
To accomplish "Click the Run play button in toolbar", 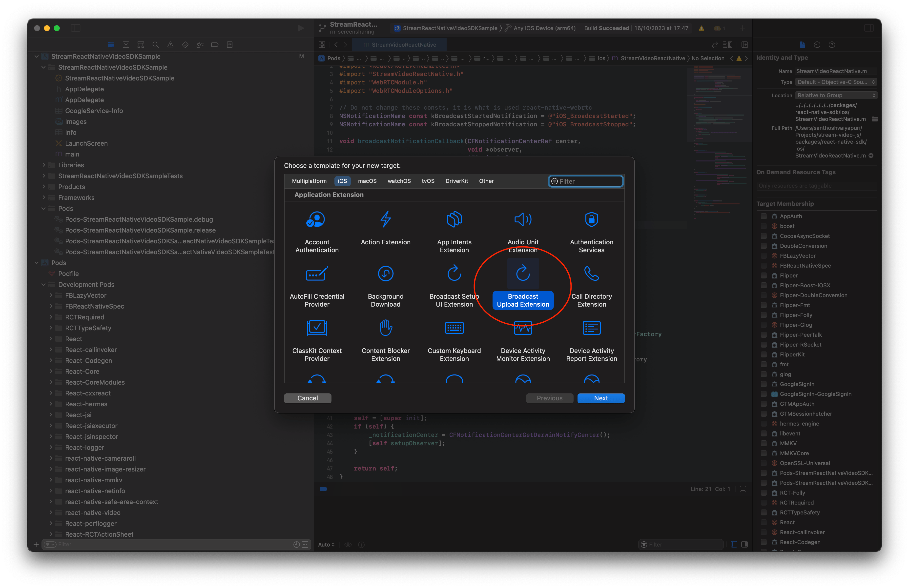I will click(301, 28).
